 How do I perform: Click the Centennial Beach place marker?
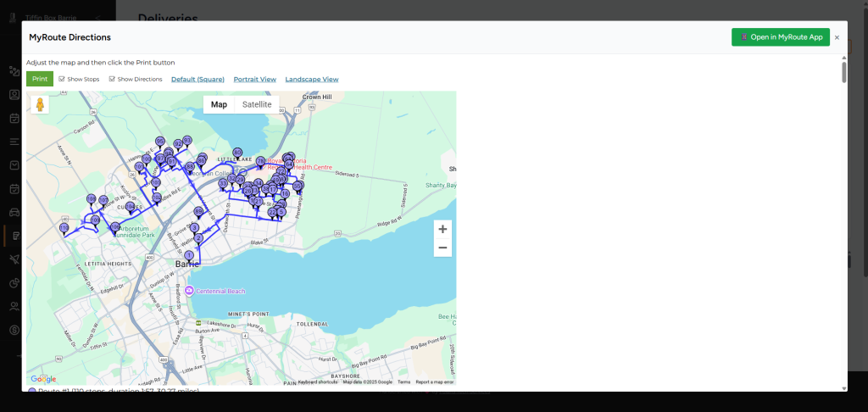pos(190,291)
